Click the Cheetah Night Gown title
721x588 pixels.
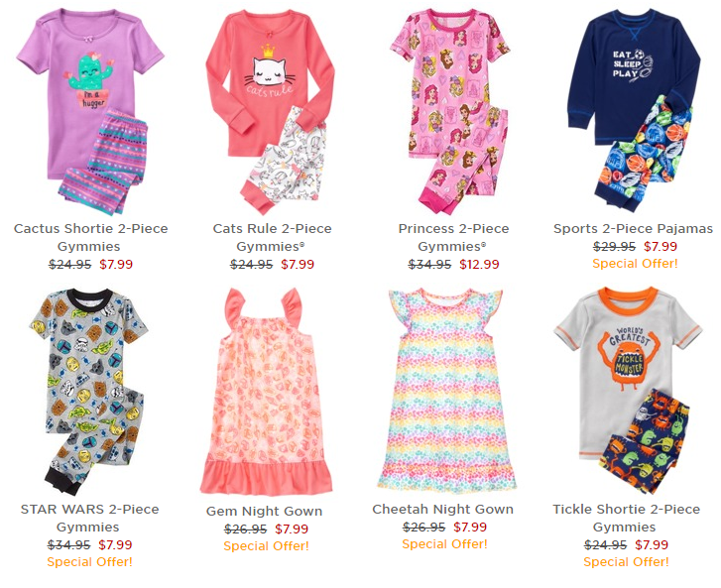pos(442,509)
